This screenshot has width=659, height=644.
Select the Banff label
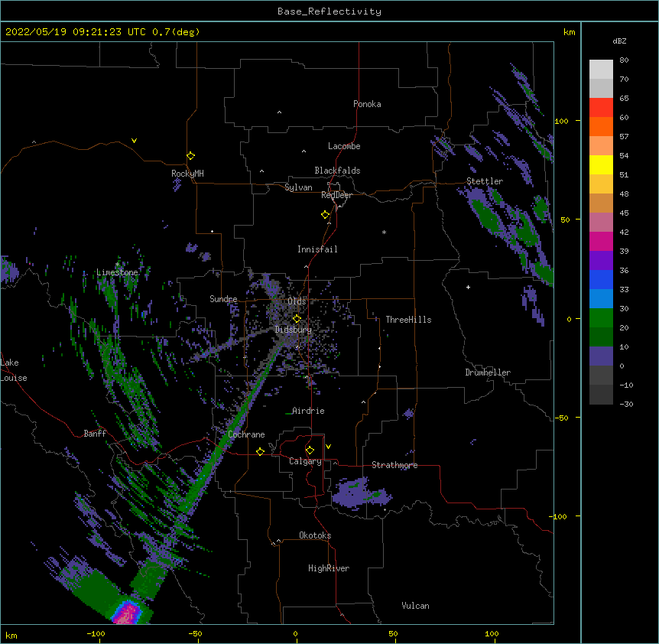(95, 434)
